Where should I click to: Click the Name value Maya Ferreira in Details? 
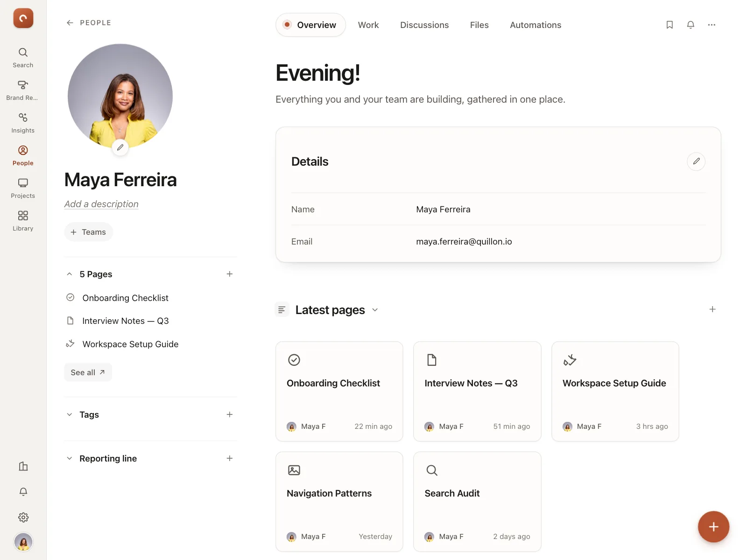tap(443, 209)
